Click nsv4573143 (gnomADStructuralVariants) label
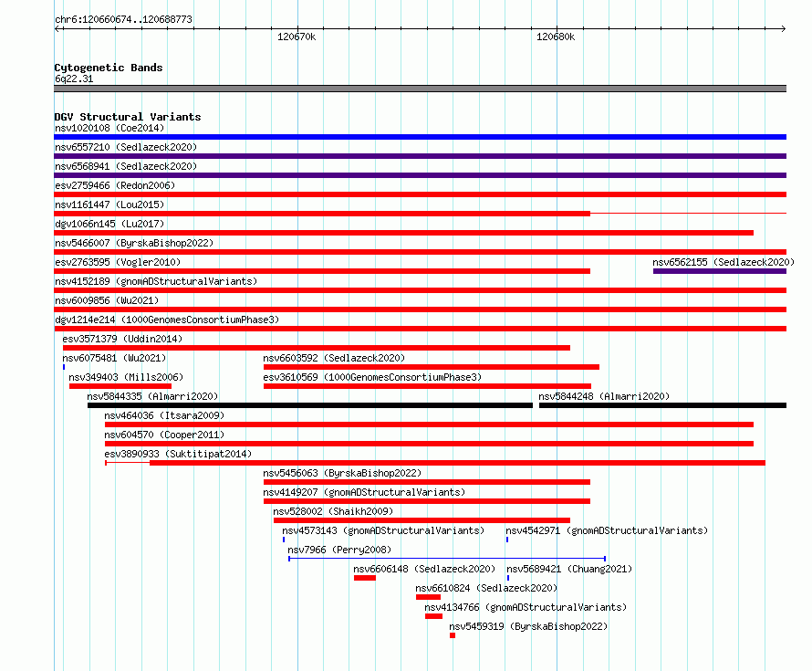 pos(383,530)
